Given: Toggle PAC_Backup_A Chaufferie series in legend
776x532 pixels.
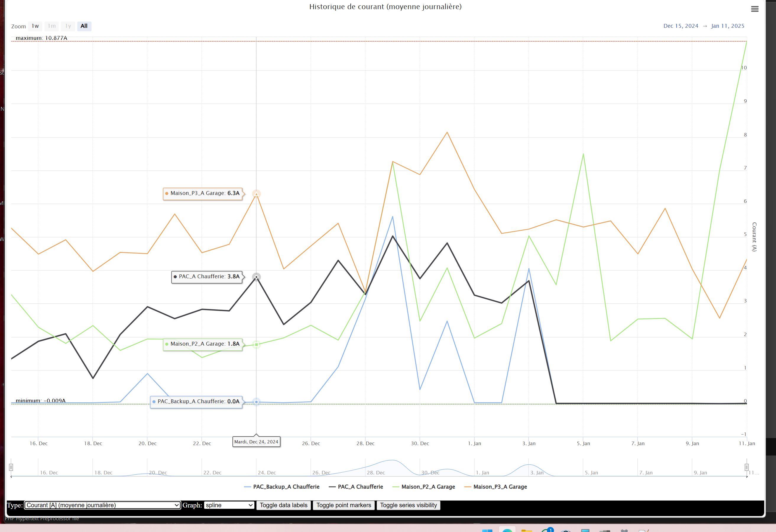Looking at the screenshot, I should [x=282, y=487].
